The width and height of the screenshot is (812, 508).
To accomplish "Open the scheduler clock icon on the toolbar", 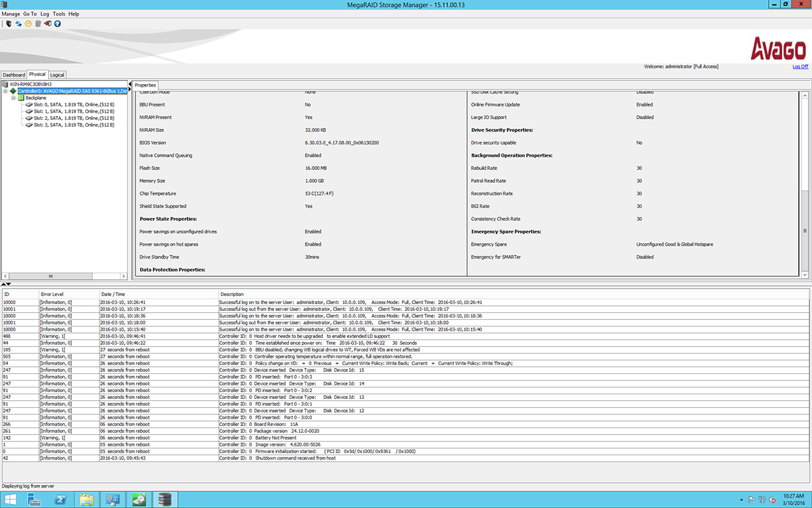I will tap(28, 24).
